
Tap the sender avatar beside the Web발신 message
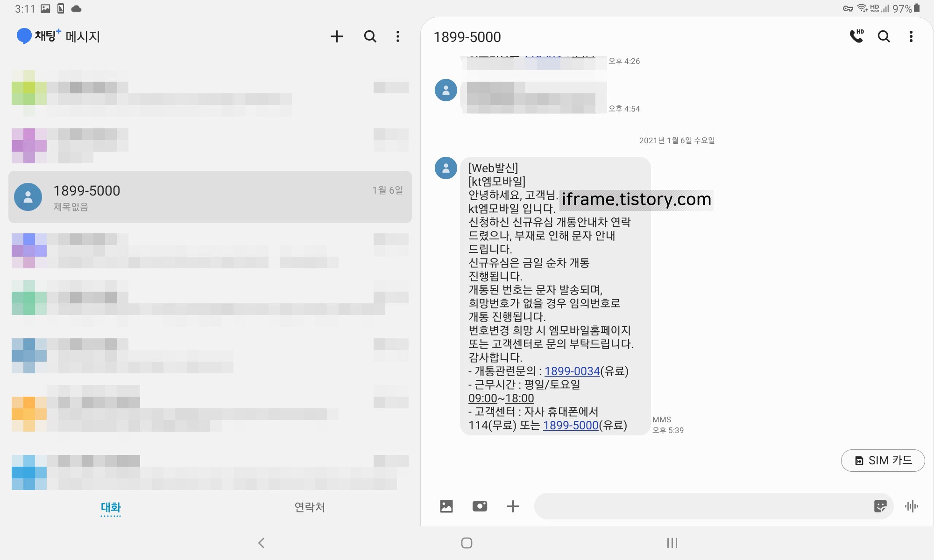(x=446, y=168)
